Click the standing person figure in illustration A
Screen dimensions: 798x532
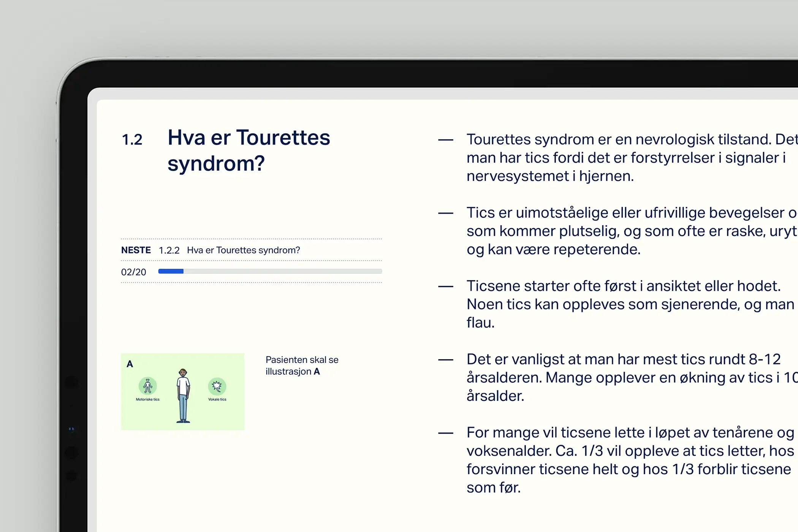tap(183, 395)
